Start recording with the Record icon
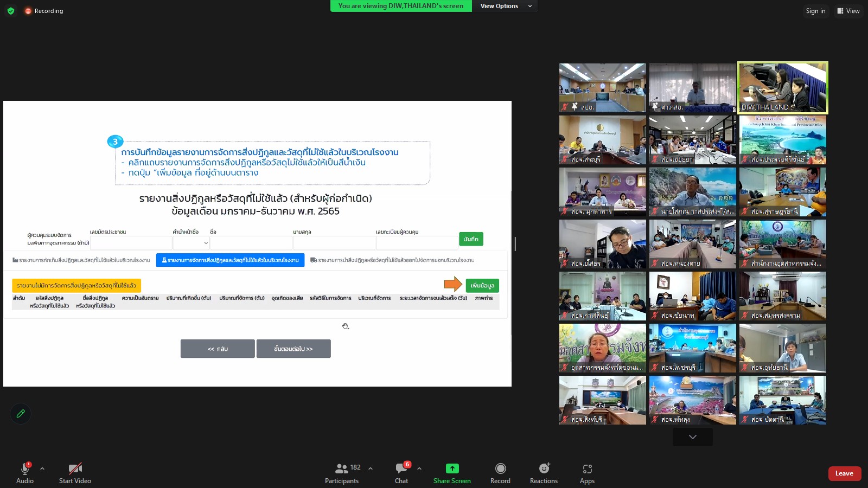Image resolution: width=868 pixels, height=488 pixels. pyautogui.click(x=500, y=468)
